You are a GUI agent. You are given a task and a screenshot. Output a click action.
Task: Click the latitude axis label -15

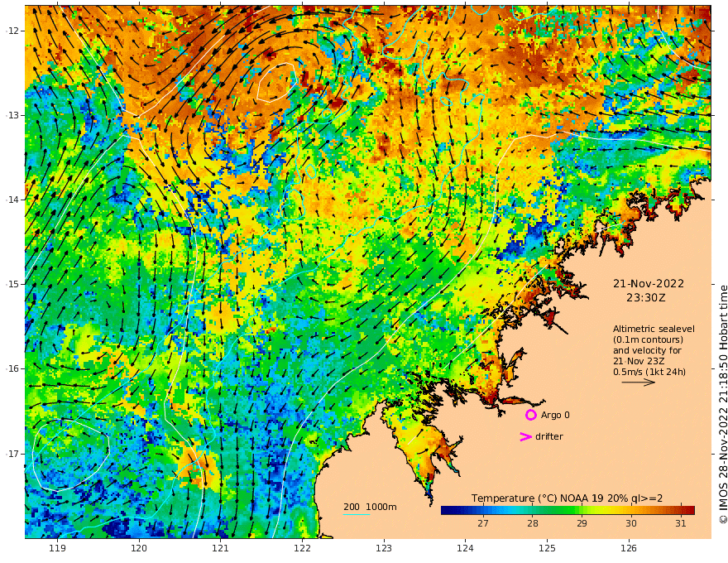[12, 284]
